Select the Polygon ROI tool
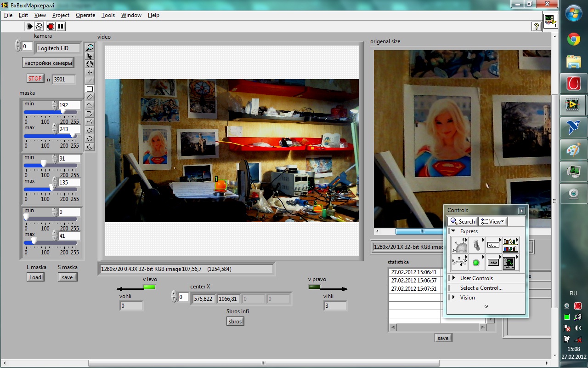Screen dimensions: 588x368 pyautogui.click(x=90, y=114)
